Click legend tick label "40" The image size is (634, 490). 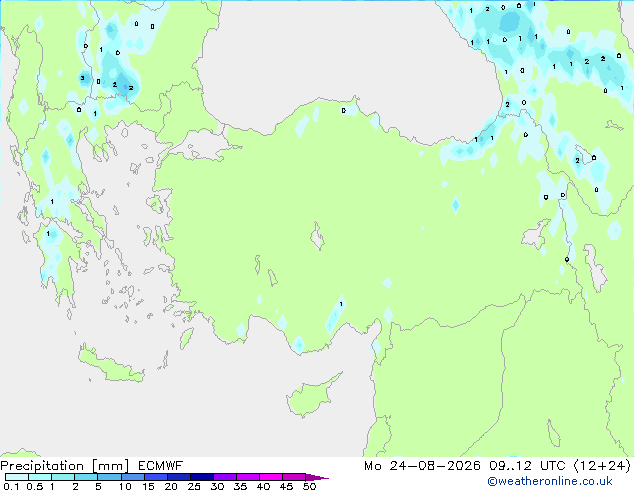pos(263,486)
